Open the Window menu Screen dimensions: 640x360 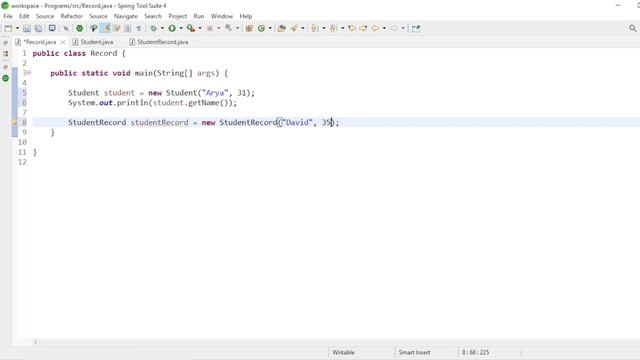point(222,16)
